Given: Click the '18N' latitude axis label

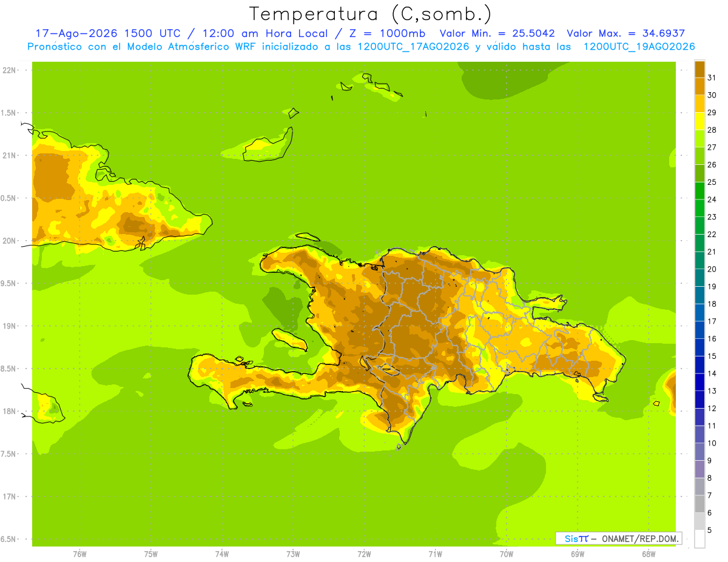Looking at the screenshot, I should (8, 412).
